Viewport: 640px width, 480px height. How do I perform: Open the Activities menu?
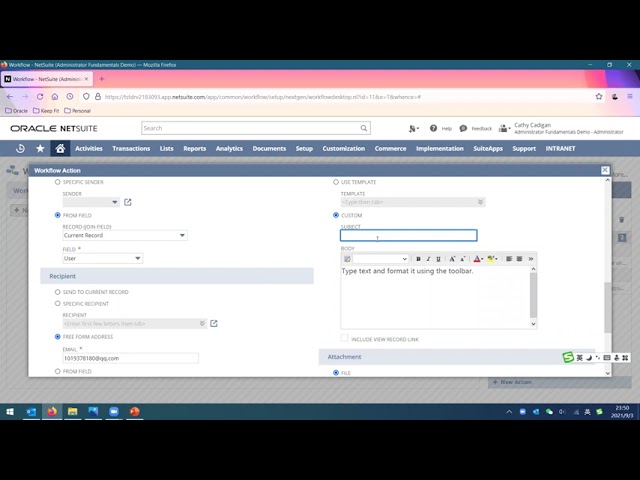(89, 149)
